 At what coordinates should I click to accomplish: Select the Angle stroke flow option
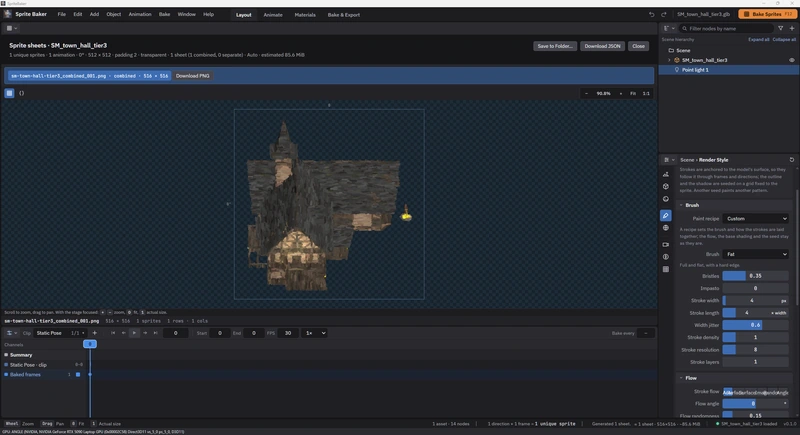tap(782, 392)
